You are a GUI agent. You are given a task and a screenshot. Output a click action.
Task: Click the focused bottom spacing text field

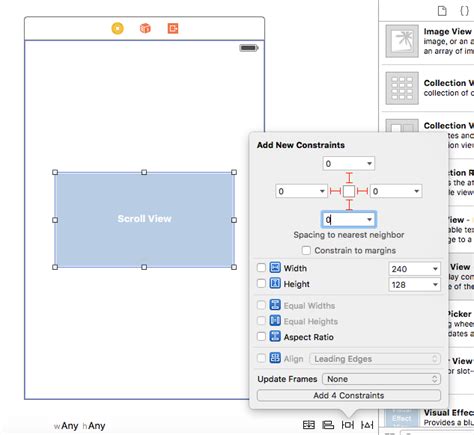point(349,219)
